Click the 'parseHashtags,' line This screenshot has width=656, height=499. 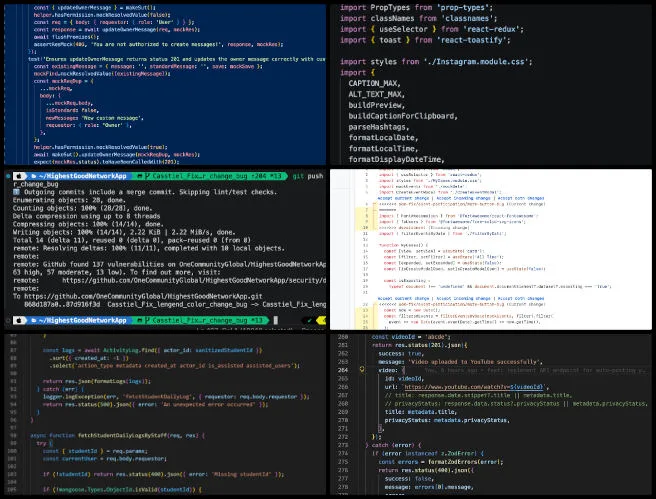(379, 127)
